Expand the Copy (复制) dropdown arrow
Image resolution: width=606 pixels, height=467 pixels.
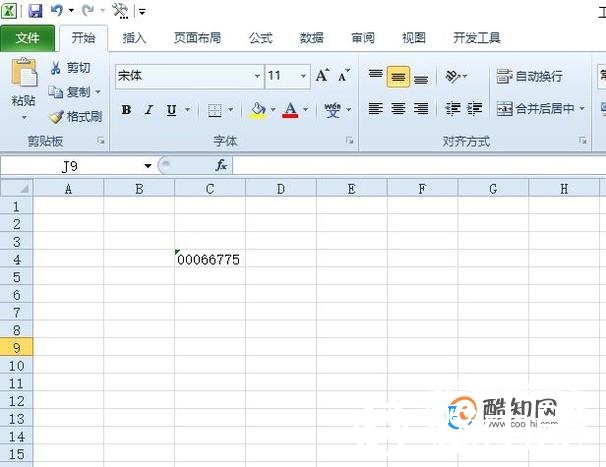pos(98,92)
